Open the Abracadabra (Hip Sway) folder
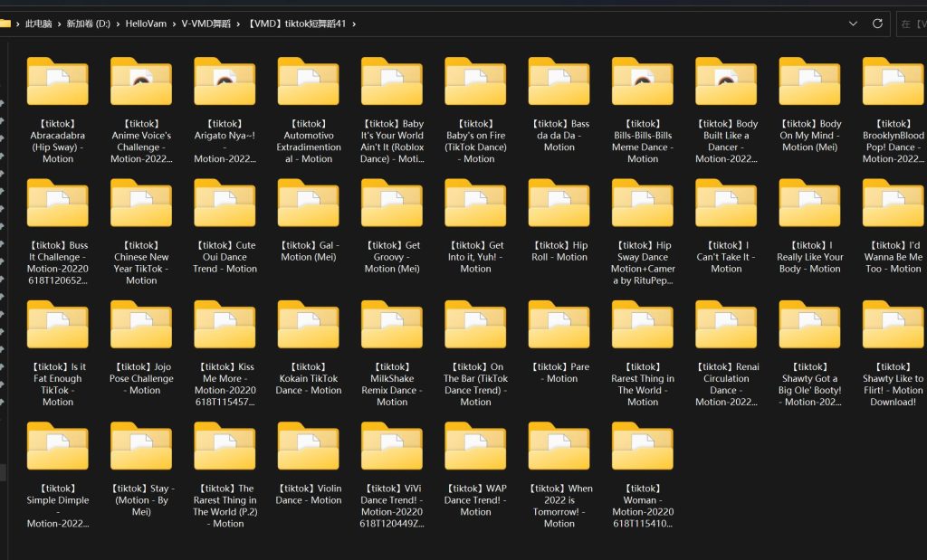 [57, 83]
